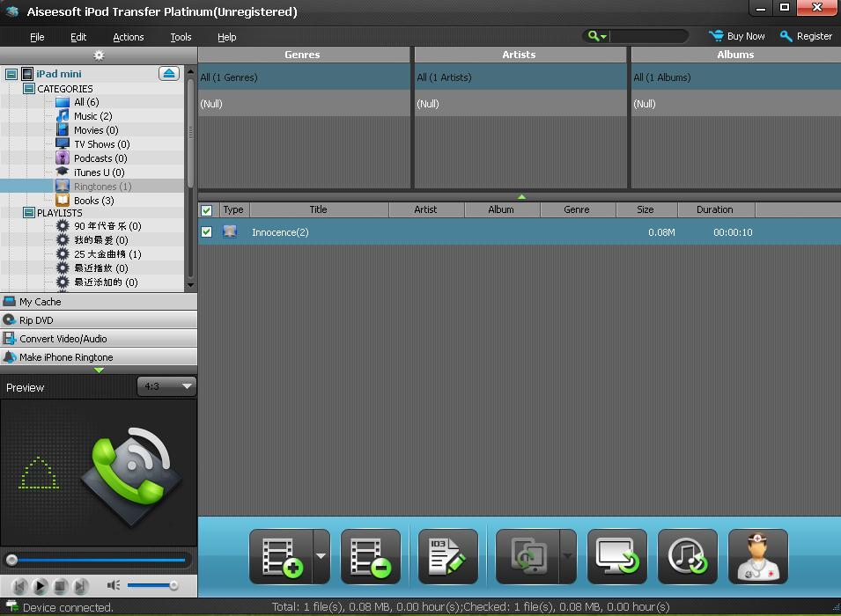Click the Export to Device button
The image size is (841, 616).
pyautogui.click(x=527, y=556)
